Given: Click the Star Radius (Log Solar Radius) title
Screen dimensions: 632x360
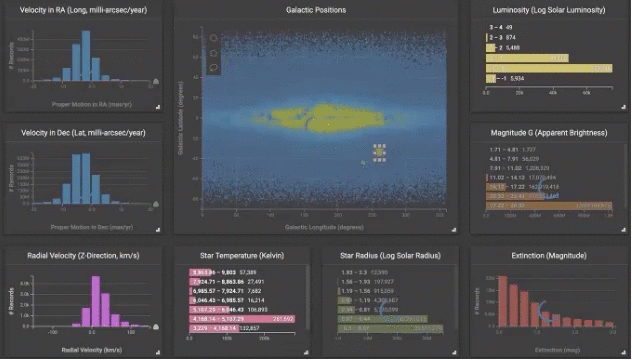Looking at the screenshot, I should click(x=390, y=256).
